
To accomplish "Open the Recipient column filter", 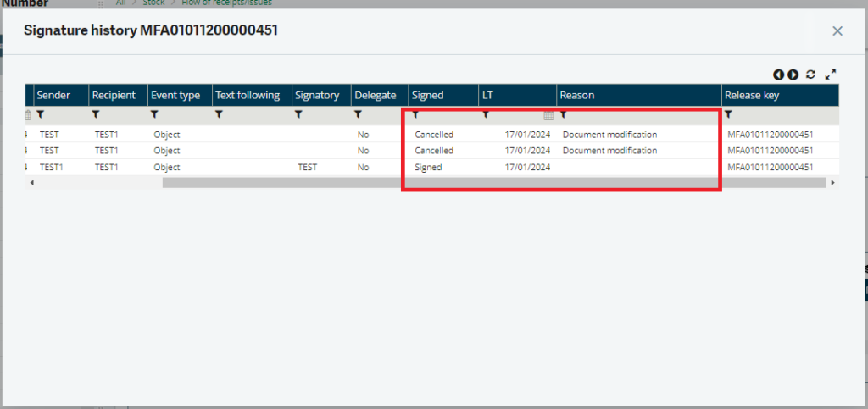I will (96, 114).
